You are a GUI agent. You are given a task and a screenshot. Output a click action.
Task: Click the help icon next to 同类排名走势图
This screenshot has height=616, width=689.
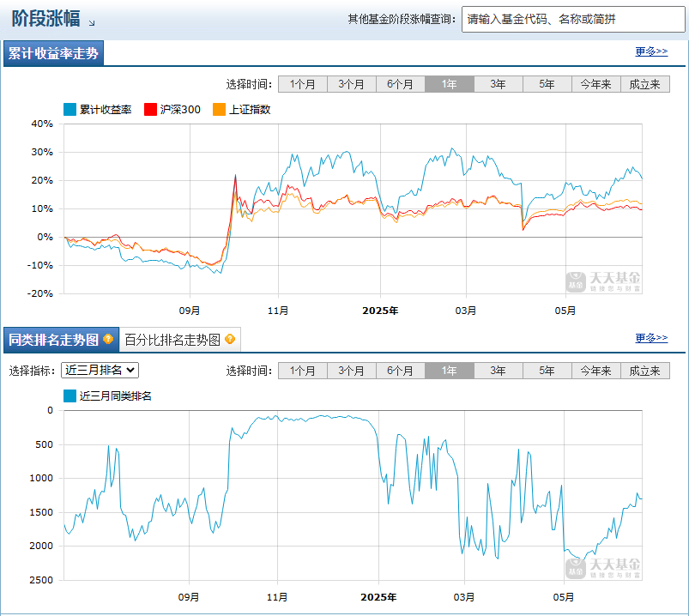pyautogui.click(x=108, y=339)
